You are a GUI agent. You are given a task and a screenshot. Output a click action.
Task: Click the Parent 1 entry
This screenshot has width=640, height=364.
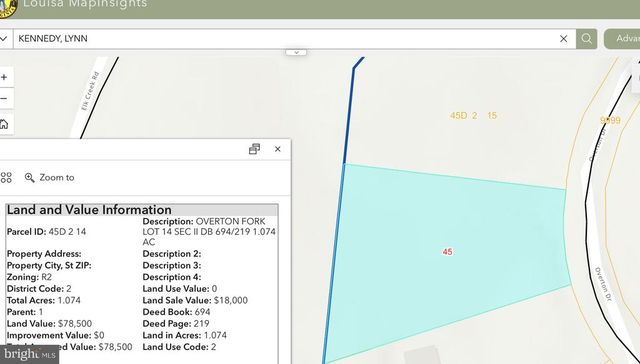pyautogui.click(x=25, y=312)
